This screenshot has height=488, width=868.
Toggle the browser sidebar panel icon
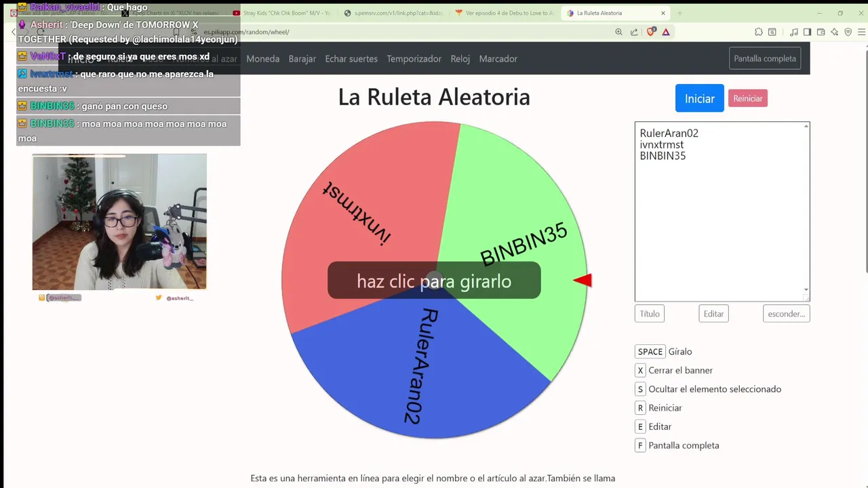[x=807, y=32]
